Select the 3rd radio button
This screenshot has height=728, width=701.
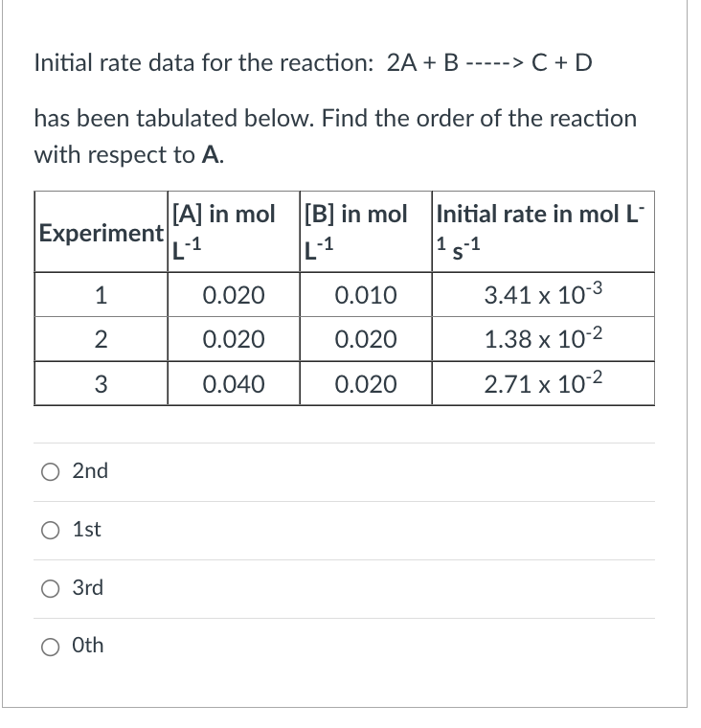point(50,588)
